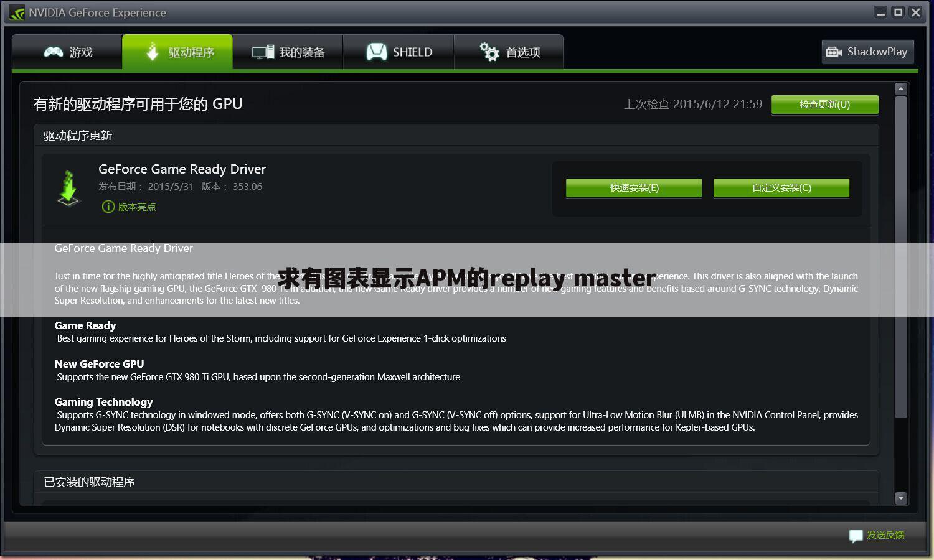Click the scrollbar down arrow
Image resolution: width=934 pixels, height=560 pixels.
tap(900, 498)
